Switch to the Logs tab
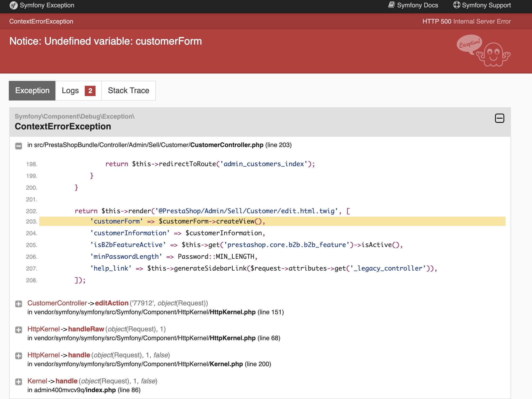532x399 pixels. [x=71, y=91]
